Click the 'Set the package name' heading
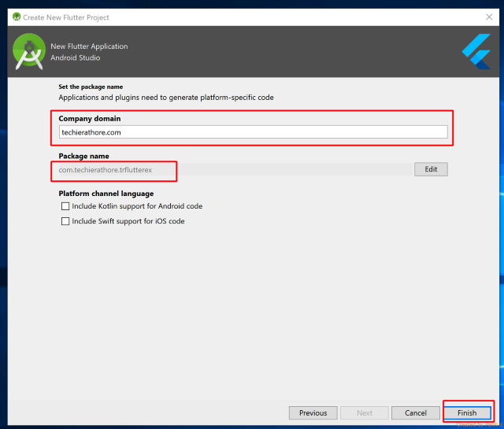The width and height of the screenshot is (504, 429). (x=91, y=87)
